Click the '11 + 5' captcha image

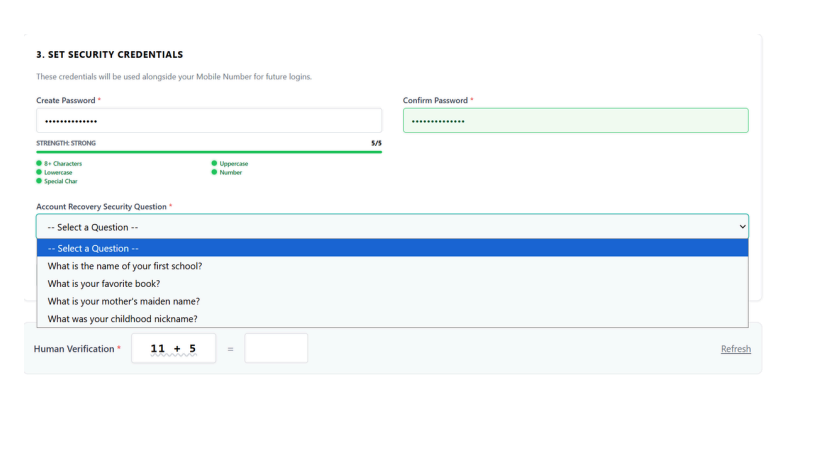tap(173, 349)
